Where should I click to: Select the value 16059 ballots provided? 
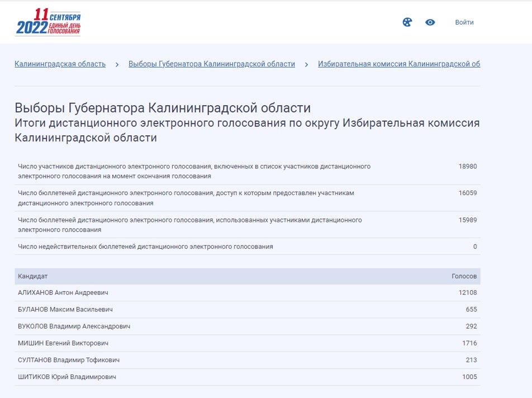pos(468,193)
